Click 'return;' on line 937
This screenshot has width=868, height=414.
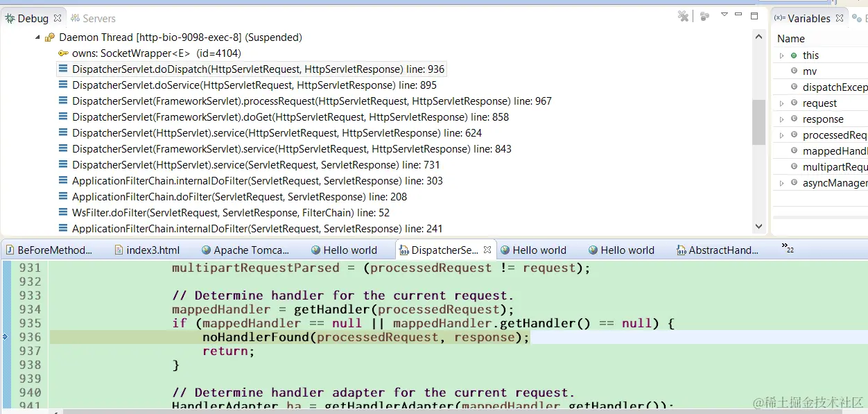pyautogui.click(x=229, y=351)
